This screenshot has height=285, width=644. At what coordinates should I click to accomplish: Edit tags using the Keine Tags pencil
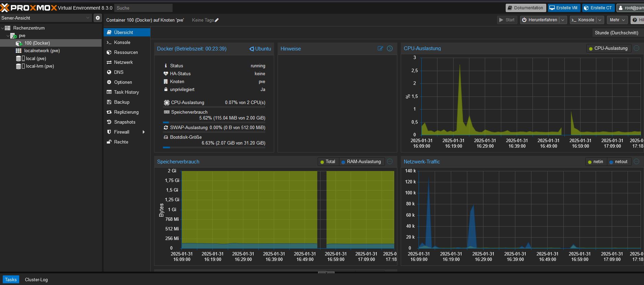coord(216,20)
